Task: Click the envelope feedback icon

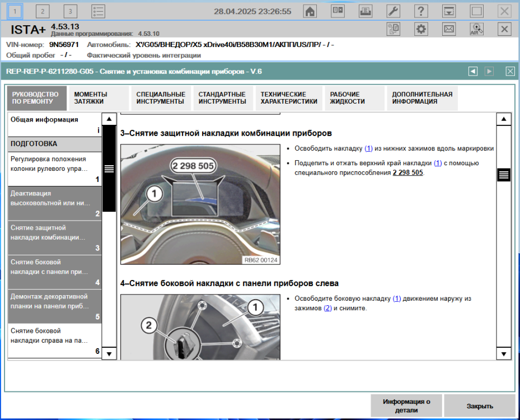Action: 449,29
